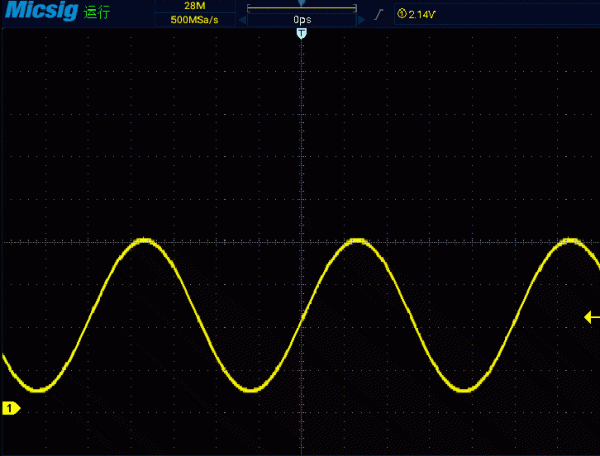Click the right arrow beside 0ps
This screenshot has width=600, height=456.
click(361, 20)
